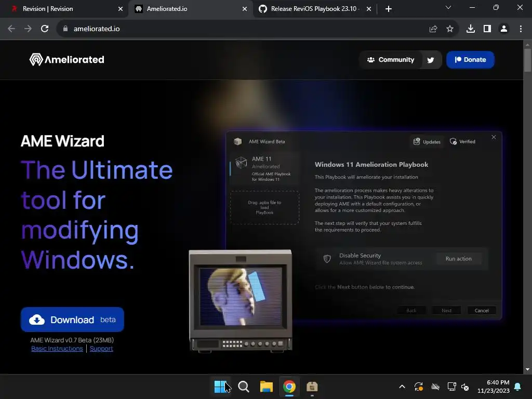532x399 pixels.
Task: Click the Ameliorated logo
Action: click(67, 59)
